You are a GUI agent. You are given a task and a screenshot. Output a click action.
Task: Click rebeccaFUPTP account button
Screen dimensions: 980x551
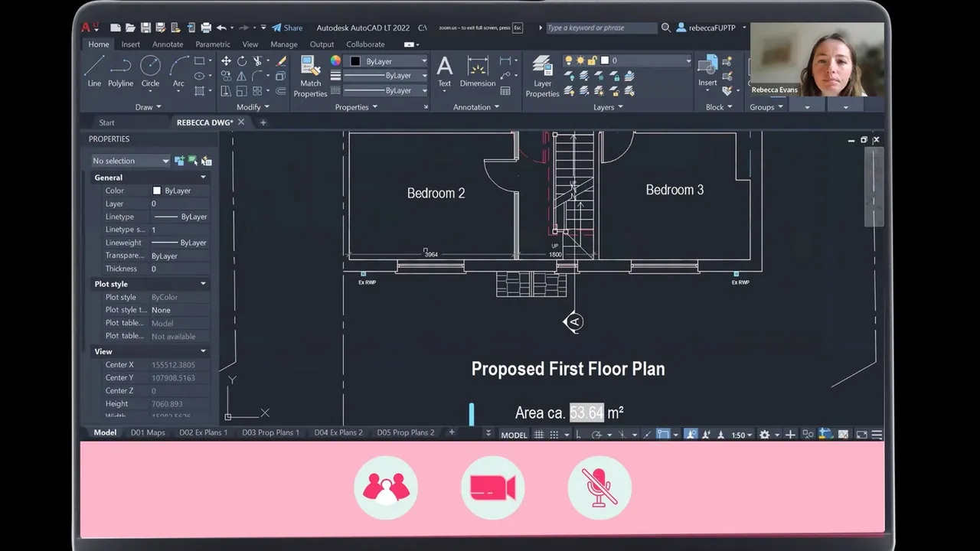pos(706,28)
